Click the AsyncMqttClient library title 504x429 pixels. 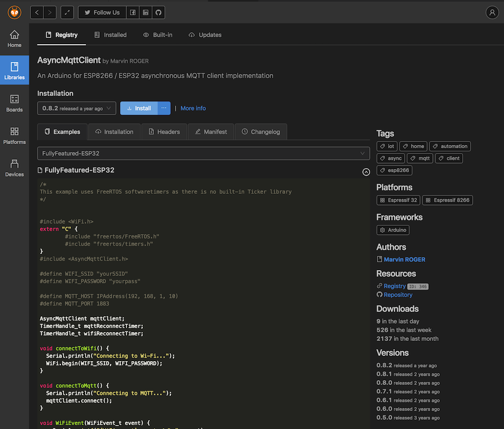click(69, 60)
